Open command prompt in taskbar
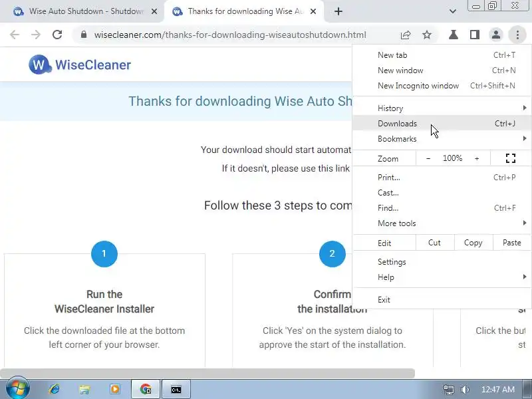 coord(176,389)
